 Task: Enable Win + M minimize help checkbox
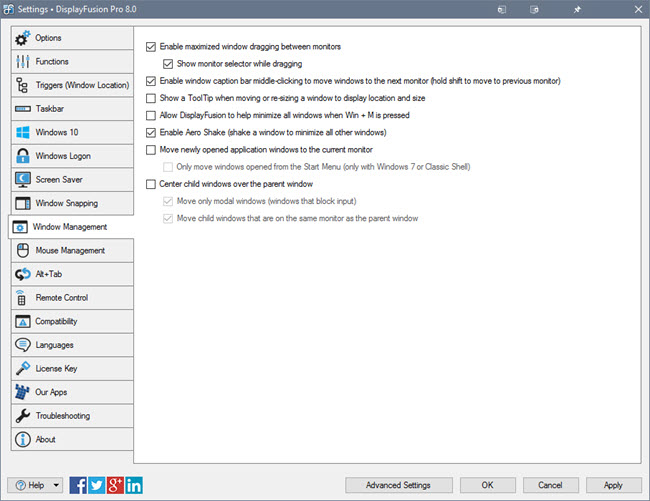pyautogui.click(x=151, y=115)
